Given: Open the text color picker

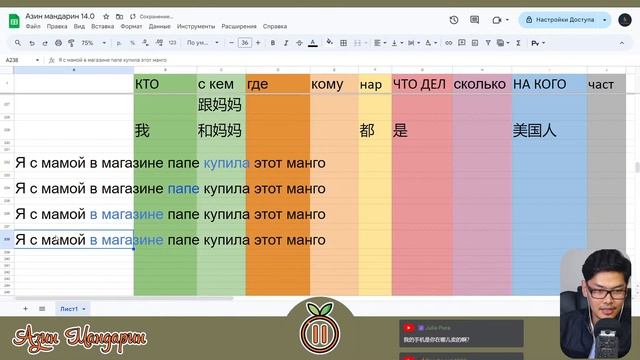Looking at the screenshot, I should tap(313, 43).
